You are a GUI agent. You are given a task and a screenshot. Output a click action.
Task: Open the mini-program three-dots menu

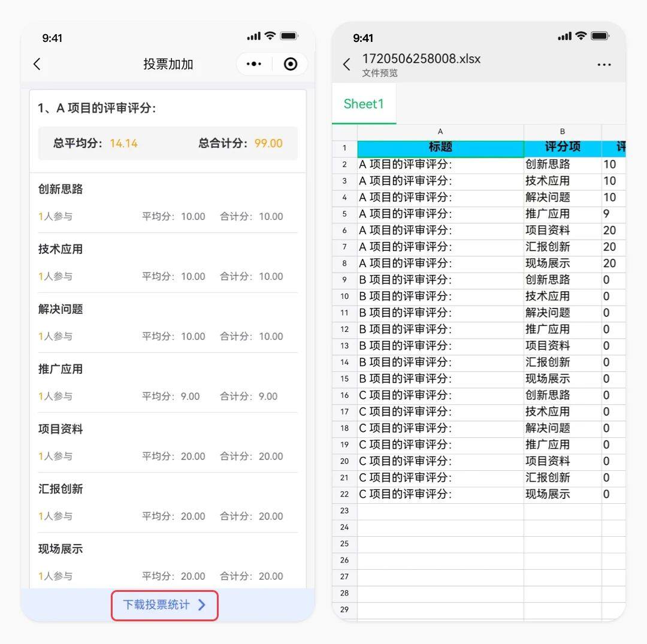tap(254, 64)
